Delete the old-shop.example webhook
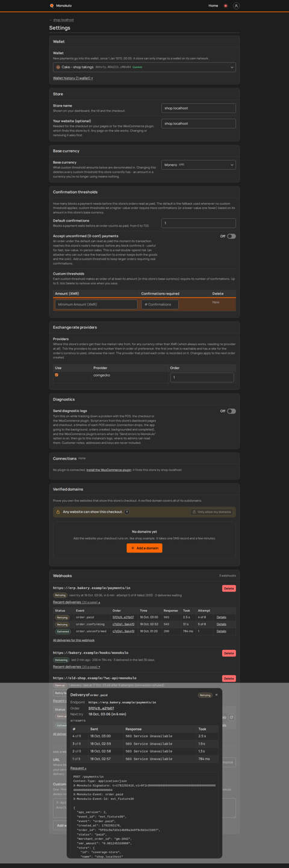The width and height of the screenshot is (289, 868). click(229, 678)
